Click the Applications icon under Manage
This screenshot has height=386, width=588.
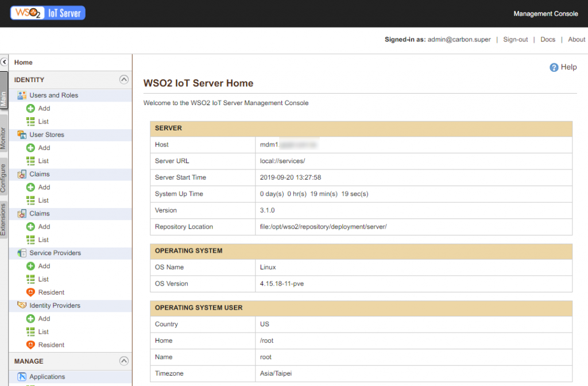(x=22, y=377)
